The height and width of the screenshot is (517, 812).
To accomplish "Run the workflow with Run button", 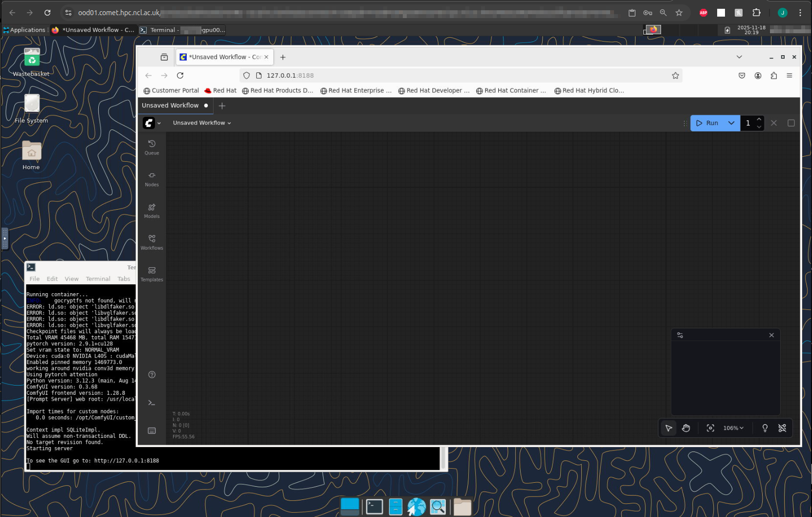I will (707, 123).
